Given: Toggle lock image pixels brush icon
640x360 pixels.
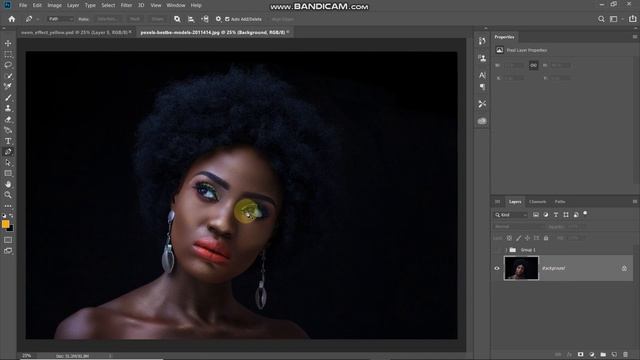Looking at the screenshot, I should tap(518, 238).
